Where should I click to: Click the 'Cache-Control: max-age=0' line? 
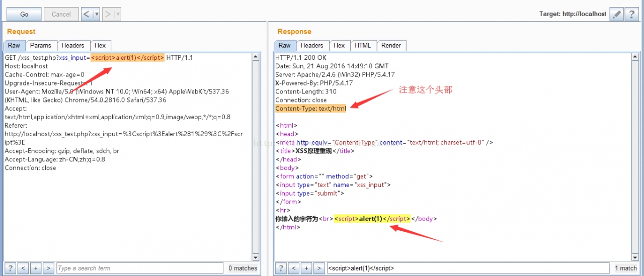point(45,74)
